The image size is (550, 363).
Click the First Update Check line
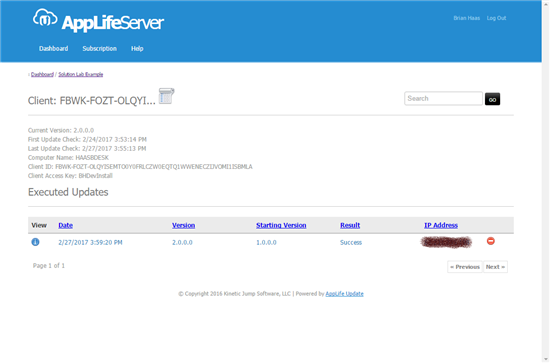[x=87, y=139]
